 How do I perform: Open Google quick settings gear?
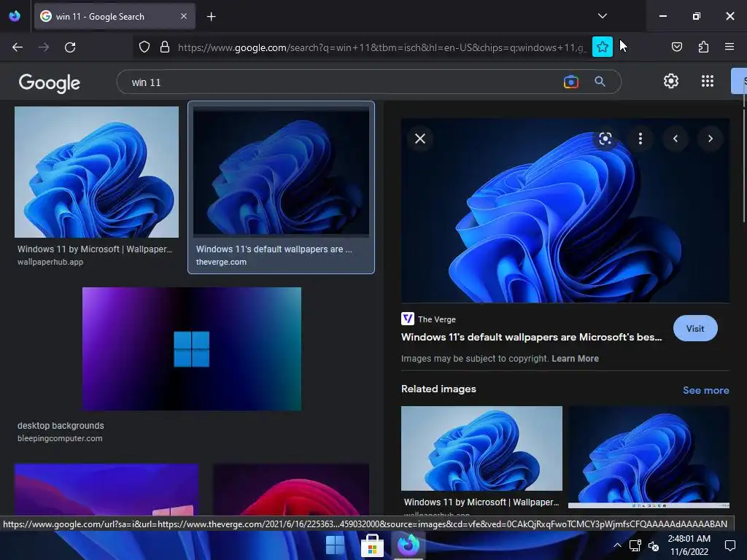pos(671,81)
